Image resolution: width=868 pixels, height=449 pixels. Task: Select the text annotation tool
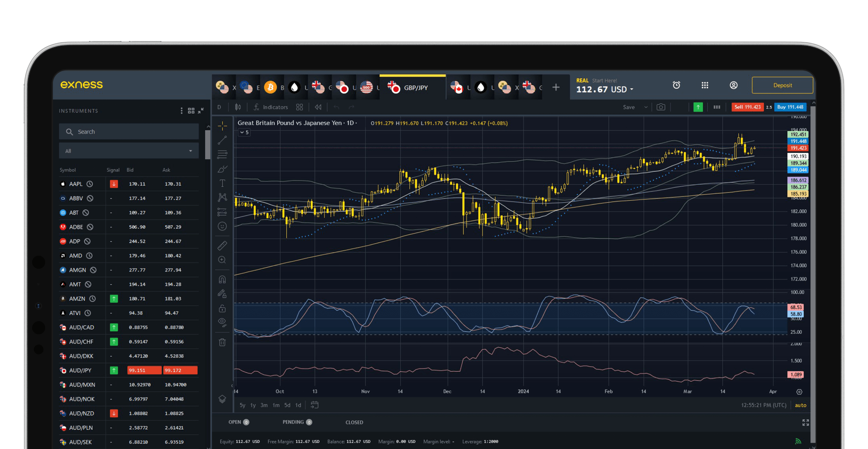tap(222, 183)
